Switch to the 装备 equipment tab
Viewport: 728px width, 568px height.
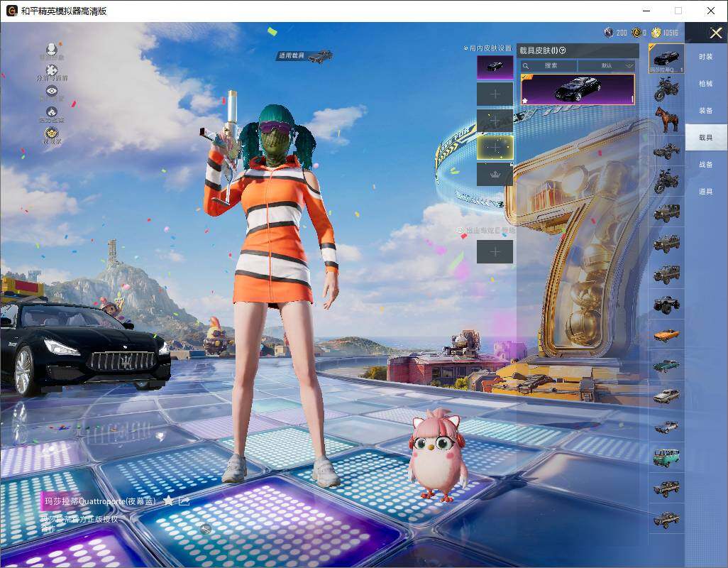pos(706,111)
